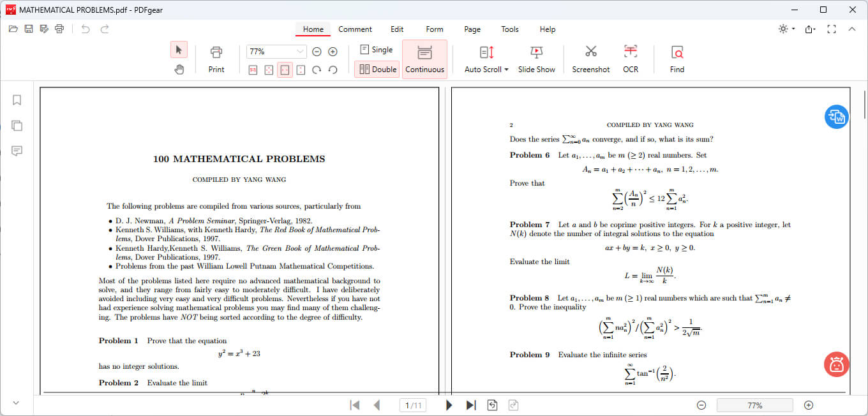Open a file using the folder icon

13,28
